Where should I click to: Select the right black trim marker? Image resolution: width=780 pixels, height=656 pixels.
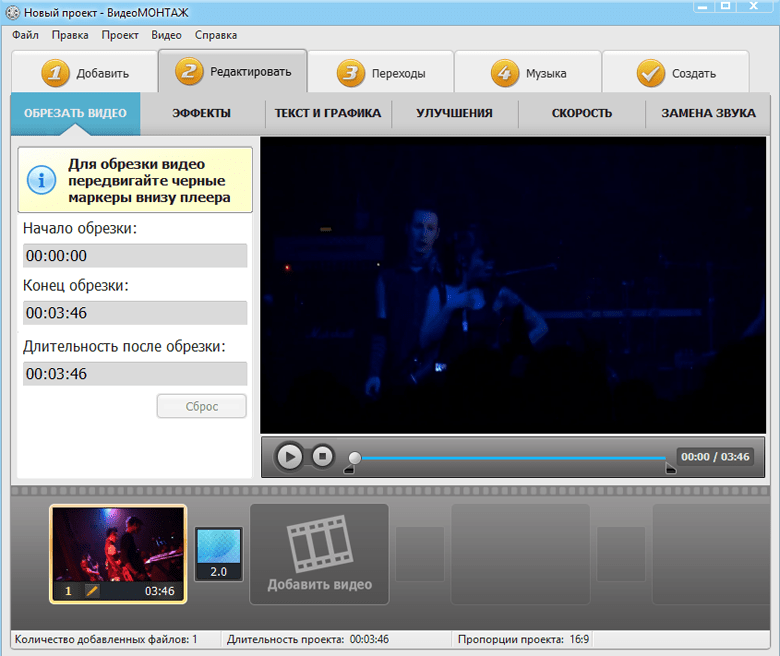671,469
